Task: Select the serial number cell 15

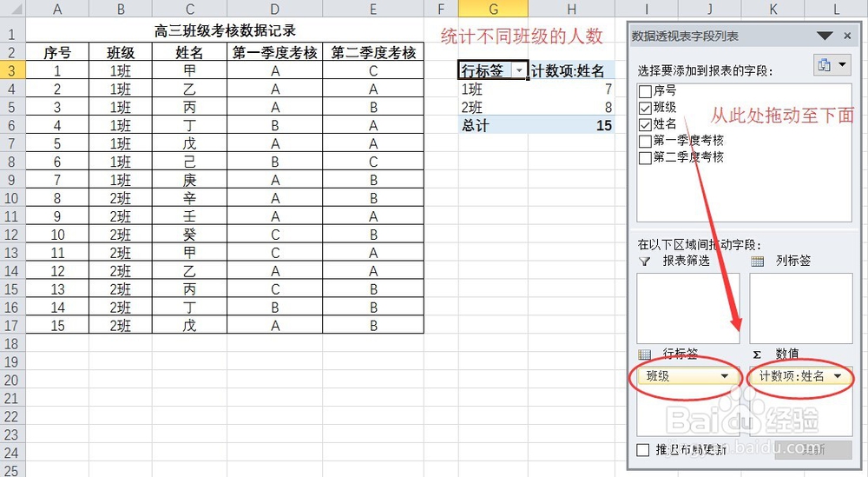Action: tap(57, 326)
